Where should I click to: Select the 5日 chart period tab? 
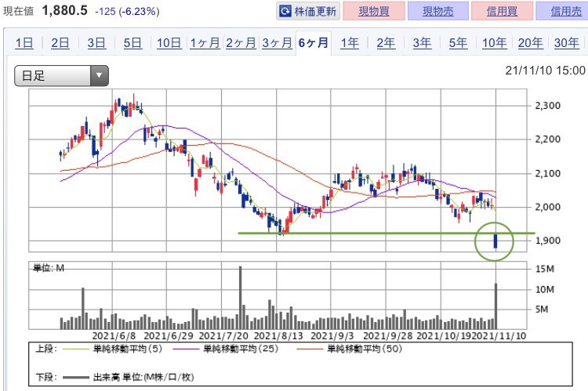click(132, 43)
